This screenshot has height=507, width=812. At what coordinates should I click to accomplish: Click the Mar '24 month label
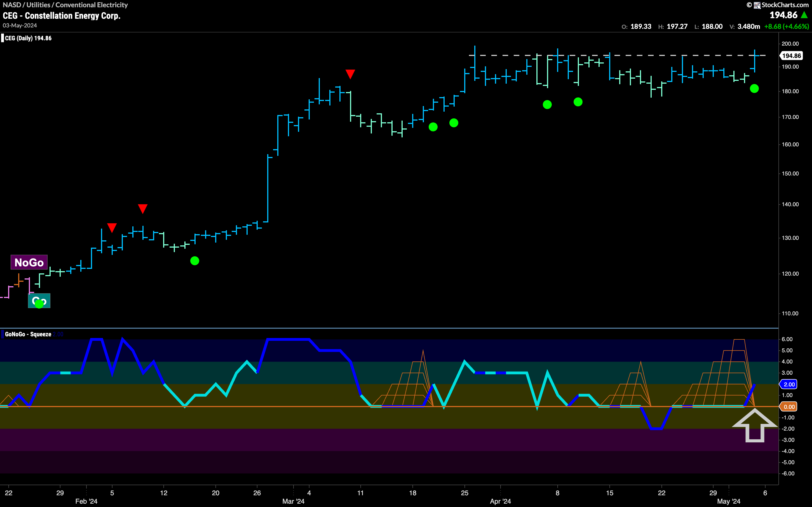tap(293, 501)
